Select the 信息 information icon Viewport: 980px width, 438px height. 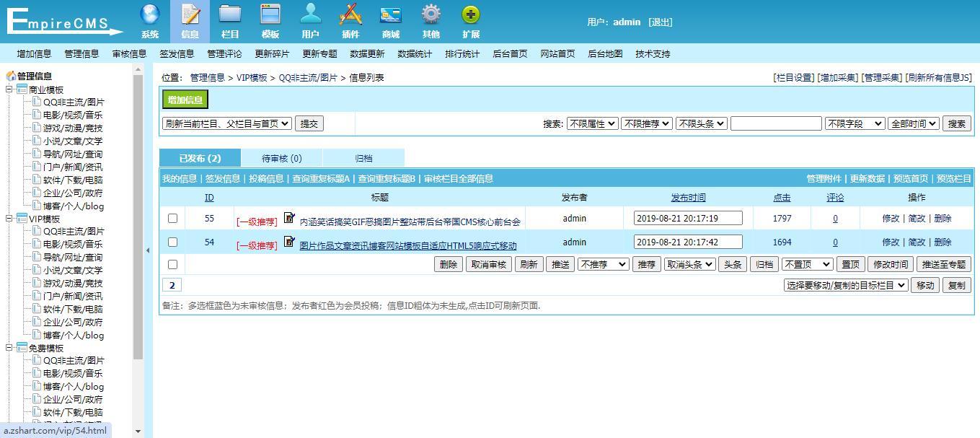click(x=190, y=21)
